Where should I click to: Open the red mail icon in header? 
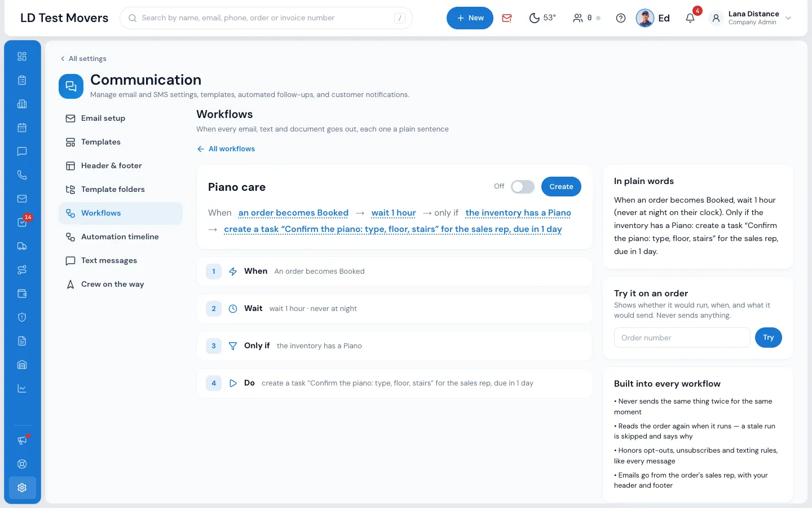click(507, 18)
